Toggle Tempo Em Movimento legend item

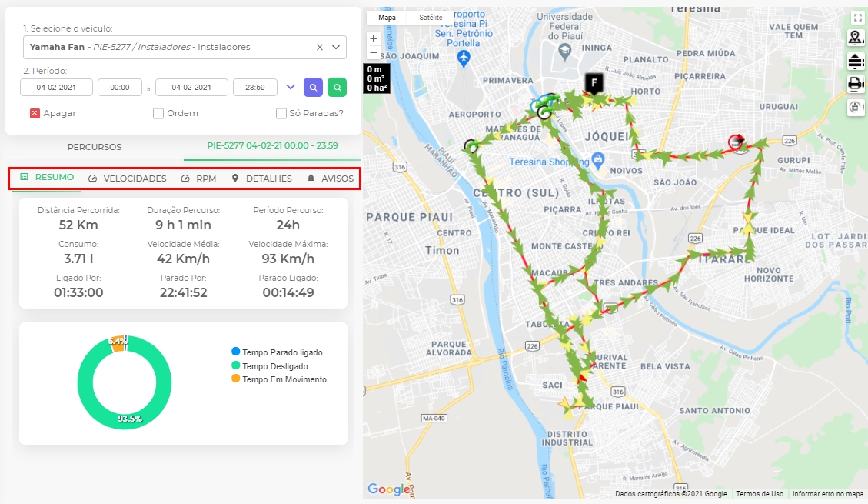click(x=279, y=379)
